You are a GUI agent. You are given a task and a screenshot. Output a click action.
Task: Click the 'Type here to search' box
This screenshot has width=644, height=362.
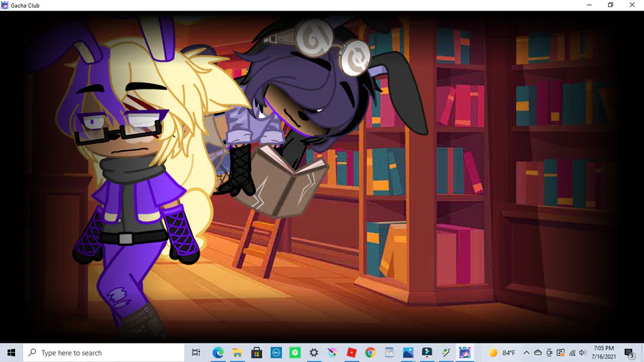(104, 353)
